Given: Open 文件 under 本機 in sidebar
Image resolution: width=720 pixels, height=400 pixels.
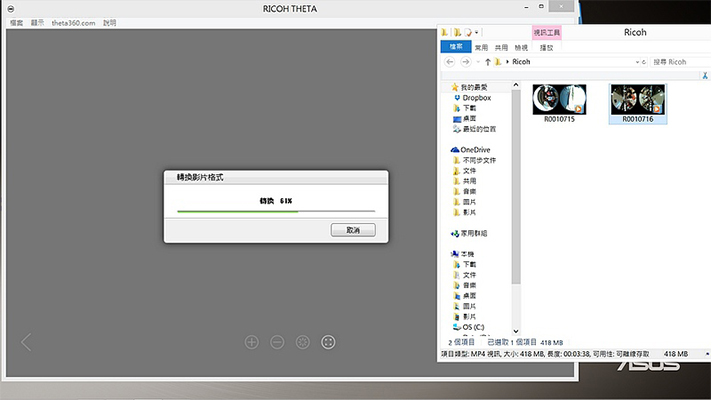Looking at the screenshot, I should click(469, 275).
